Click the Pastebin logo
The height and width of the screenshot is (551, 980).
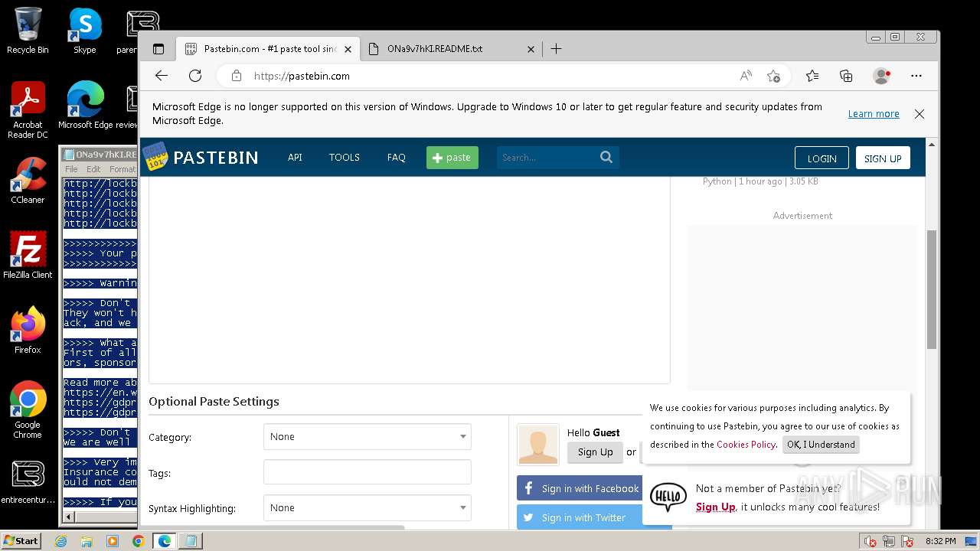201,157
